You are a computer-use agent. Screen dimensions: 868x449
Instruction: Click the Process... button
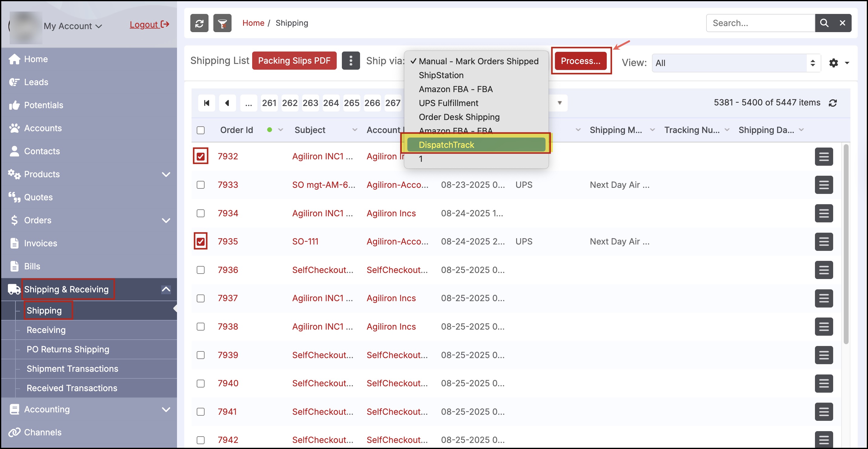[580, 61]
